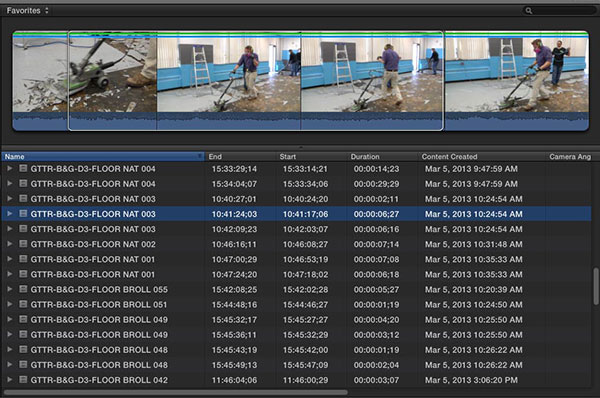
Task: Click clip icon of BROLL 049 ending 15:45:36;11
Action: pyautogui.click(x=23, y=334)
